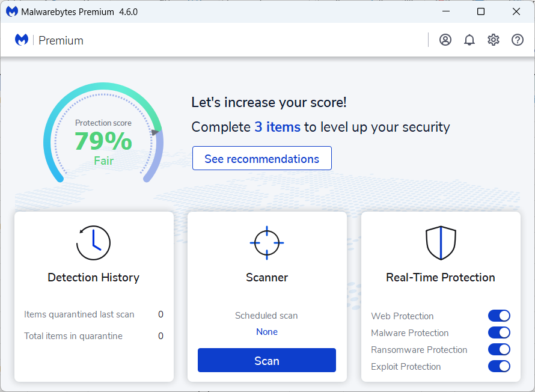
Task: Start a scan with the Scan button
Action: click(267, 361)
